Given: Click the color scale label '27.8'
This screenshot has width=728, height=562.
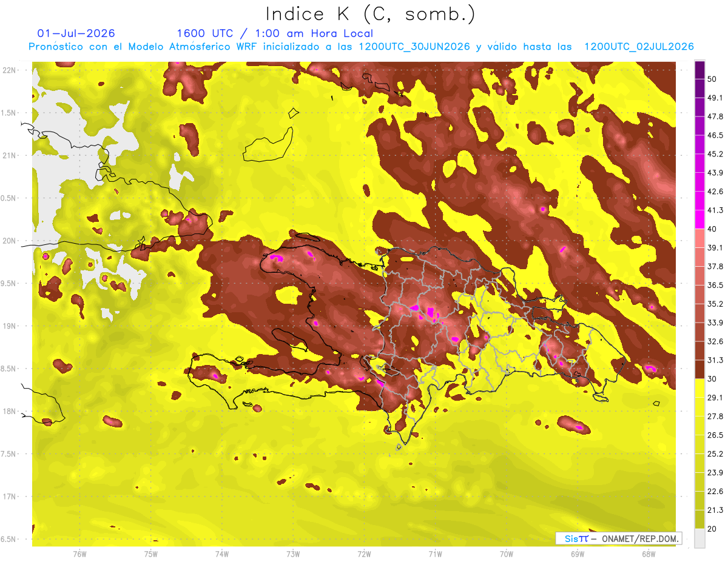Looking at the screenshot, I should pyautogui.click(x=715, y=416).
